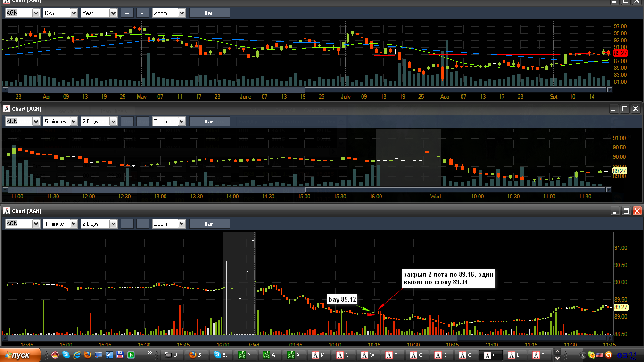This screenshot has width=644, height=362.
Task: Click the plus button in daily chart toolbar
Action: point(127,13)
